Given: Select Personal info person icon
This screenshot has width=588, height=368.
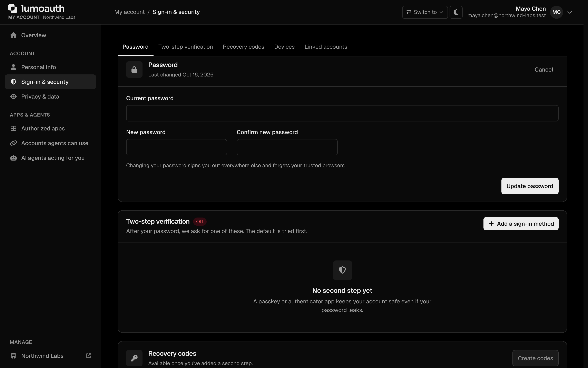Looking at the screenshot, I should click(x=13, y=67).
